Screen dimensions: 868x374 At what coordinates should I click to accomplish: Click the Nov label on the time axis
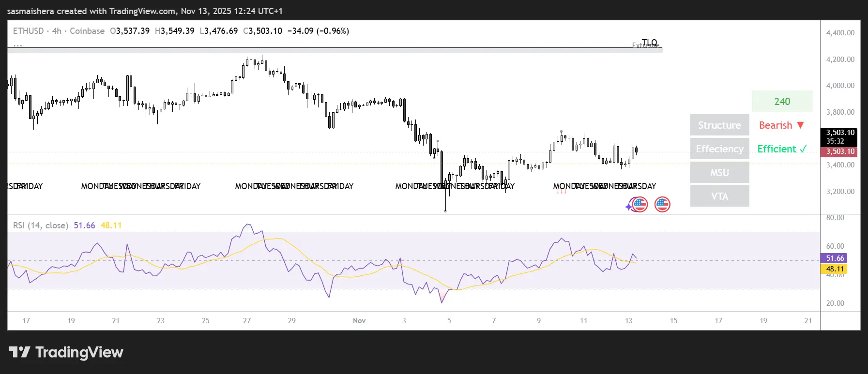[x=359, y=321]
